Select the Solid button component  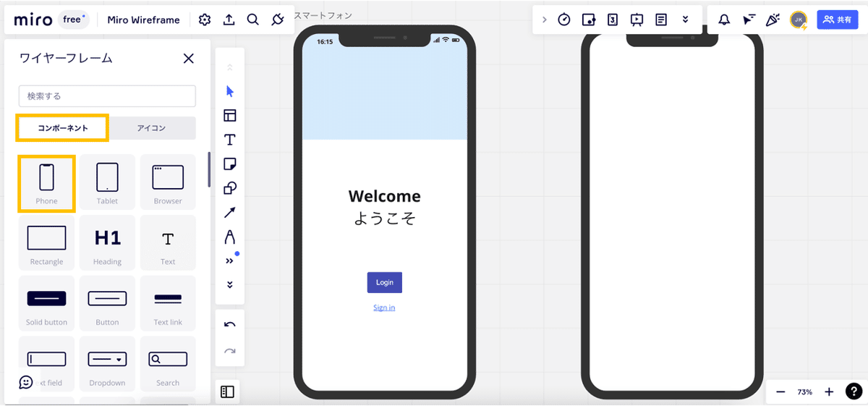point(46,304)
